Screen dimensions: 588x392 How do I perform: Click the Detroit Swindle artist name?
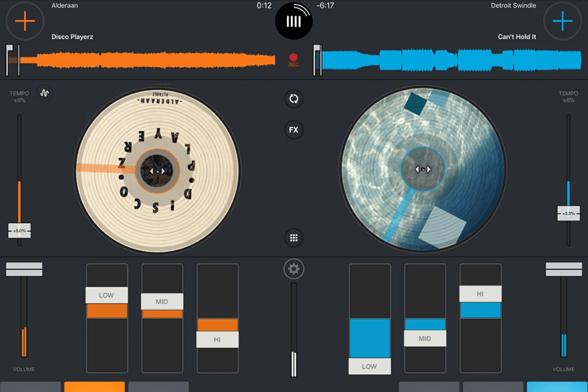(513, 6)
